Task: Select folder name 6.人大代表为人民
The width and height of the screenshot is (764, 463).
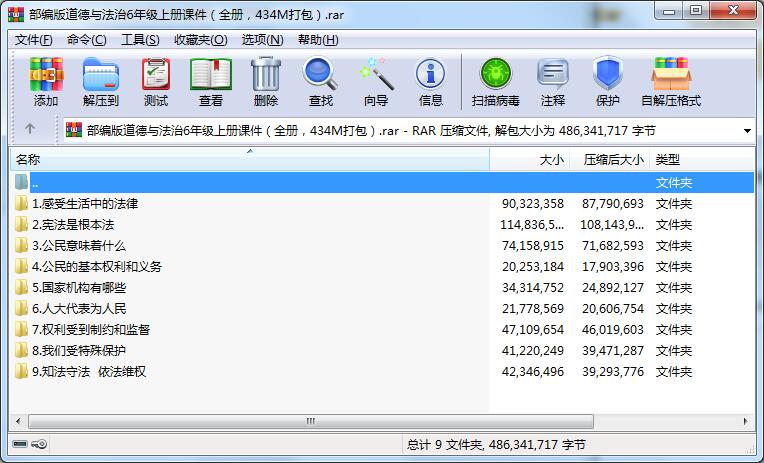Action: coord(79,309)
